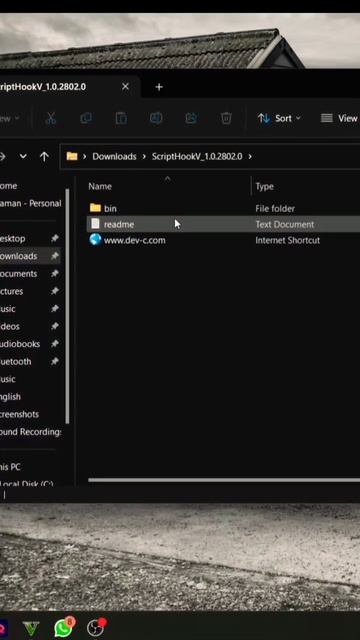This screenshot has width=360, height=640.
Task: Click the 'Text Document' type cell
Action: pos(285,224)
